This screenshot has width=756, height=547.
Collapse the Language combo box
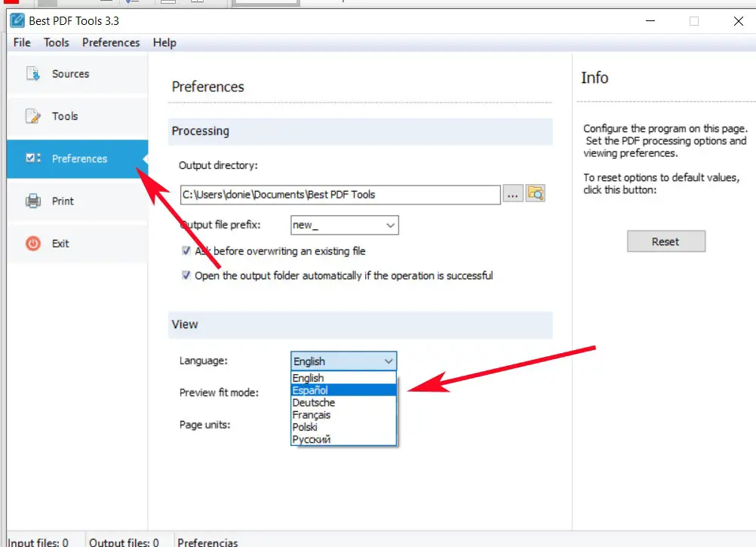tap(388, 361)
